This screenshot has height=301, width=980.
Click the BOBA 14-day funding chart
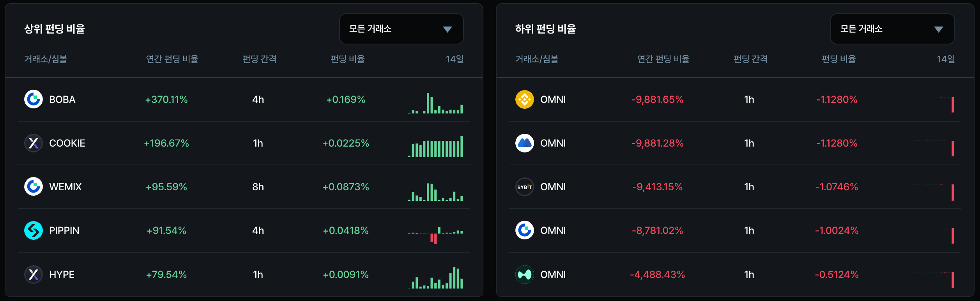435,103
